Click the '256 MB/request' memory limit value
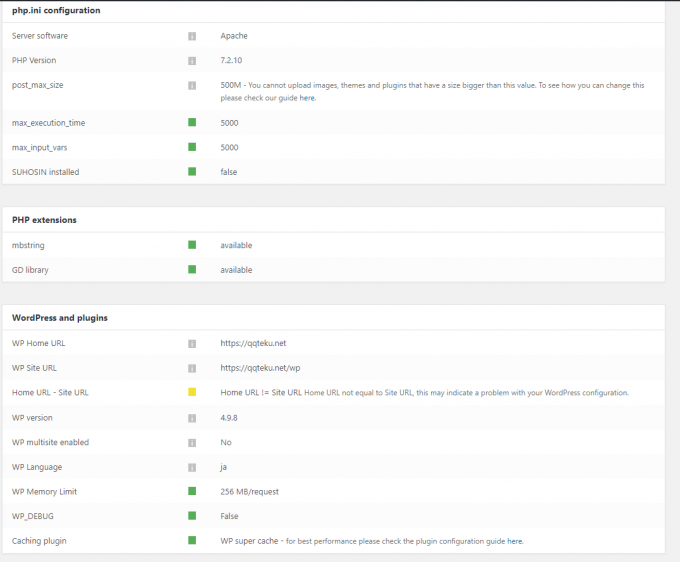The width and height of the screenshot is (680, 562). (x=249, y=492)
